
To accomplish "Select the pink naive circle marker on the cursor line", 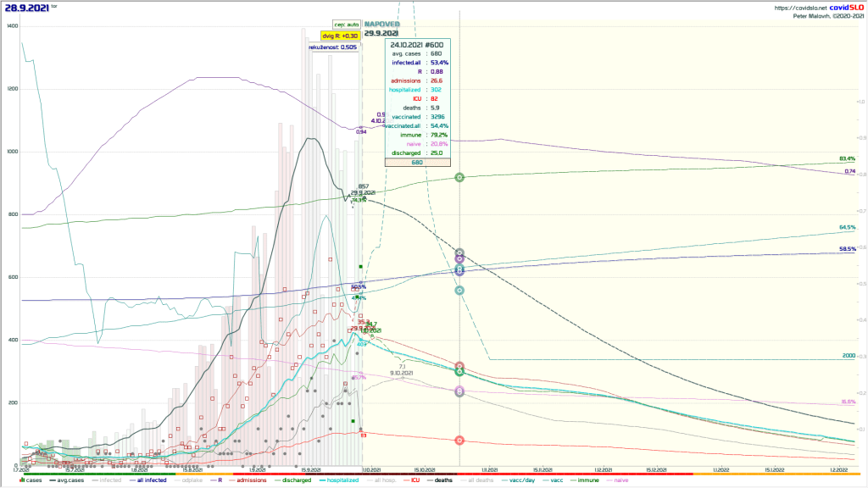I will tap(459, 391).
